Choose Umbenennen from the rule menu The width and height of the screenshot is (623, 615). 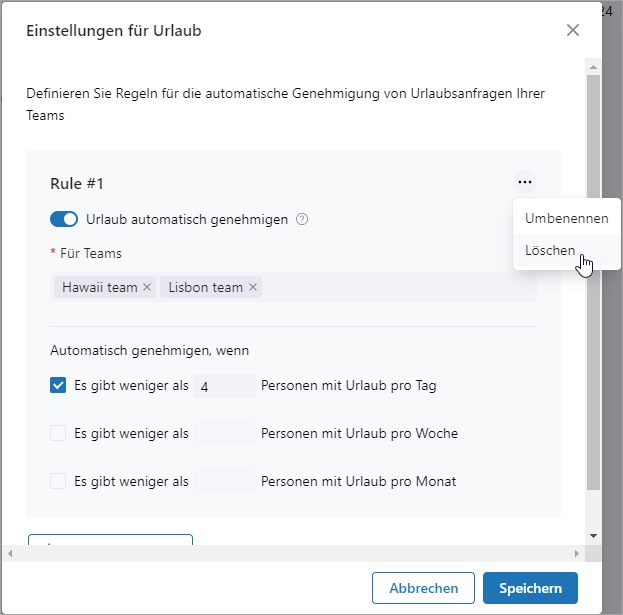[566, 217]
